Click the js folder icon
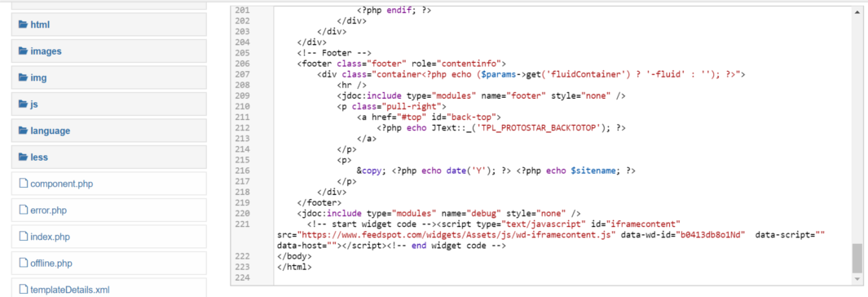Image resolution: width=868 pixels, height=297 pixels. coord(23,104)
